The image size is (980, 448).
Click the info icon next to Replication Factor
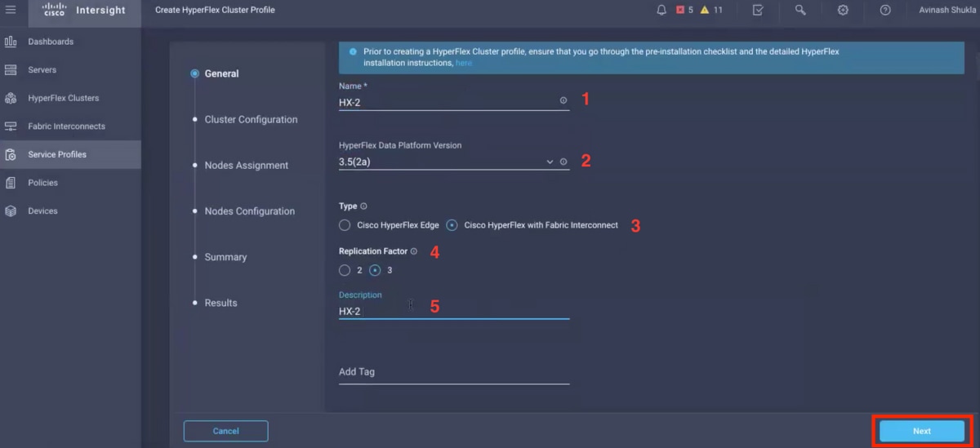click(414, 251)
